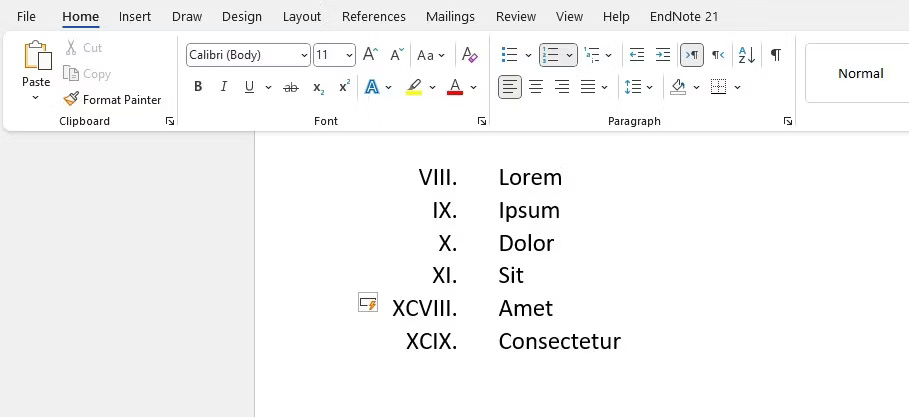Expand bullet library dropdown arrow
The height and width of the screenshot is (417, 909).
pos(528,56)
